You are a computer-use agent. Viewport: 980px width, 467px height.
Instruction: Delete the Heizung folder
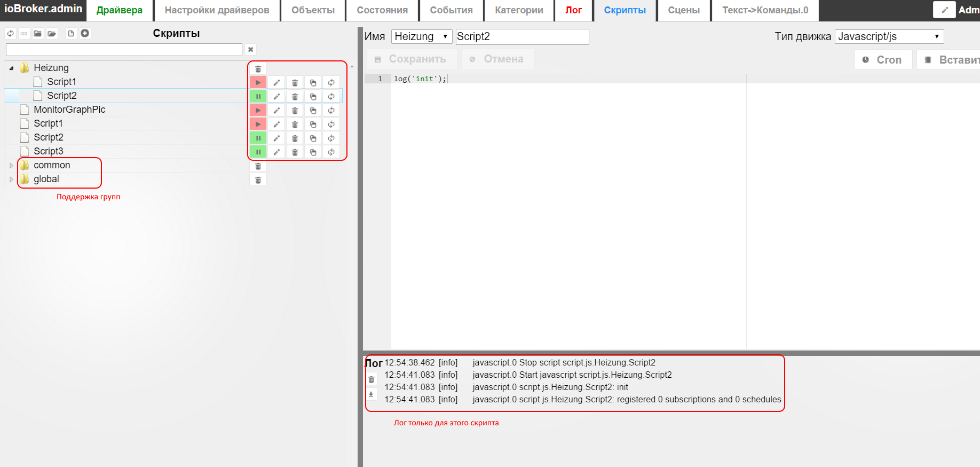[258, 69]
